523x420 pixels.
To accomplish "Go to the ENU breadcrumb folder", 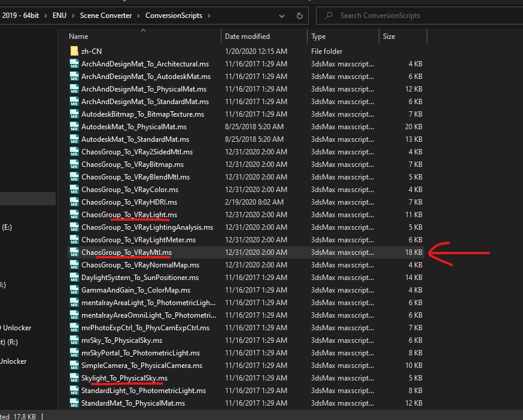I will point(59,16).
